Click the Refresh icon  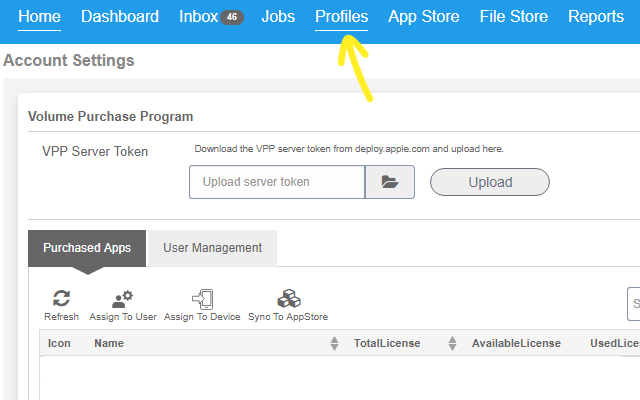(61, 298)
